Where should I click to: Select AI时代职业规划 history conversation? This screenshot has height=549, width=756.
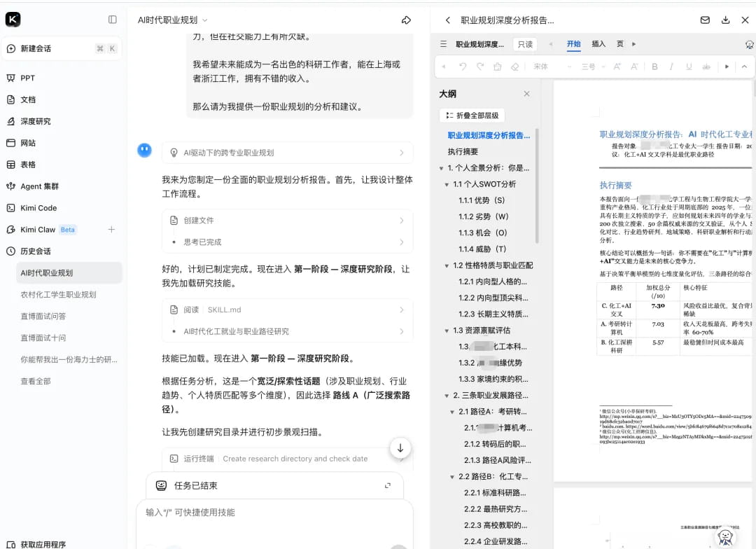click(x=69, y=273)
